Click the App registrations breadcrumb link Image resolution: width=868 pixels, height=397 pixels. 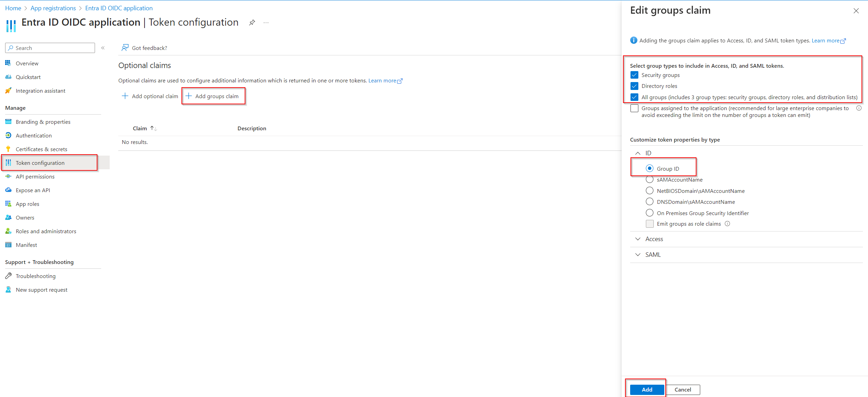(53, 8)
